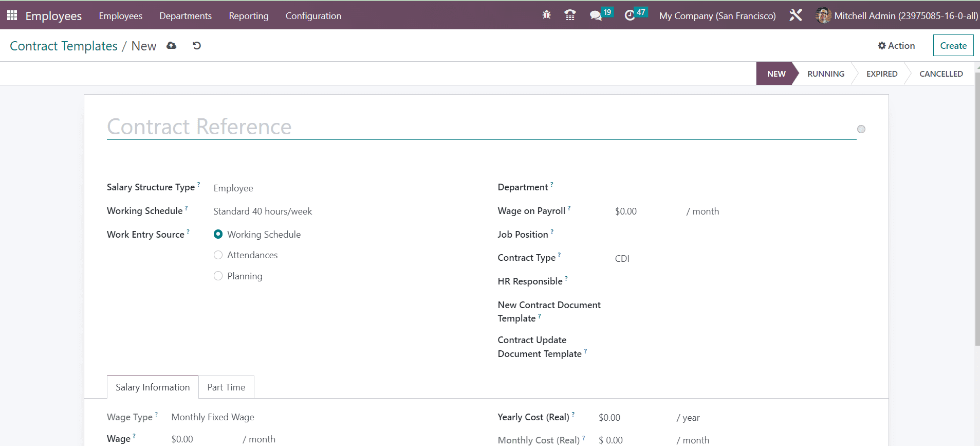This screenshot has width=980, height=446.
Task: Open the Configuration menu
Action: click(x=313, y=16)
